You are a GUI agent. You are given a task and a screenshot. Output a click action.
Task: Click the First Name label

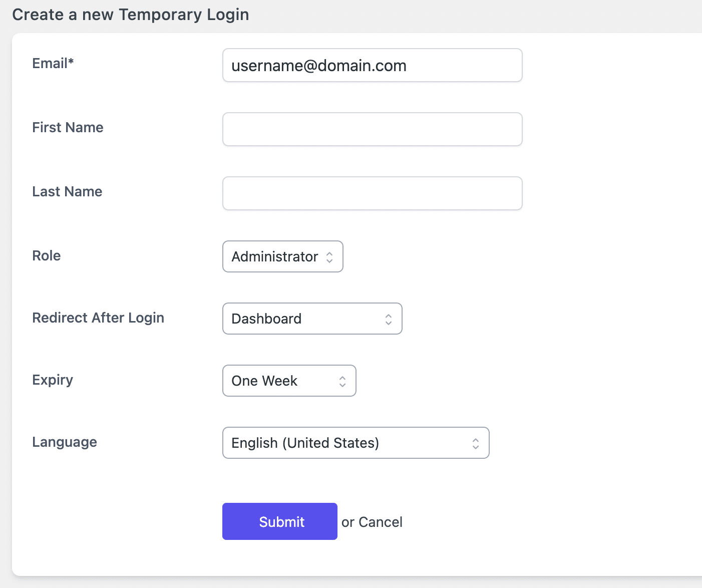pos(68,127)
